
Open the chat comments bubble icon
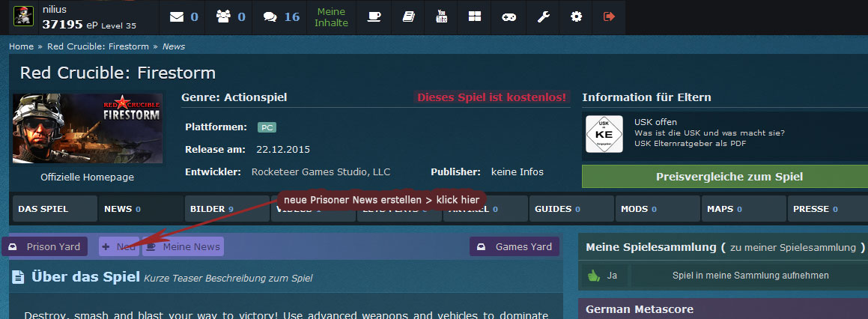pos(270,17)
